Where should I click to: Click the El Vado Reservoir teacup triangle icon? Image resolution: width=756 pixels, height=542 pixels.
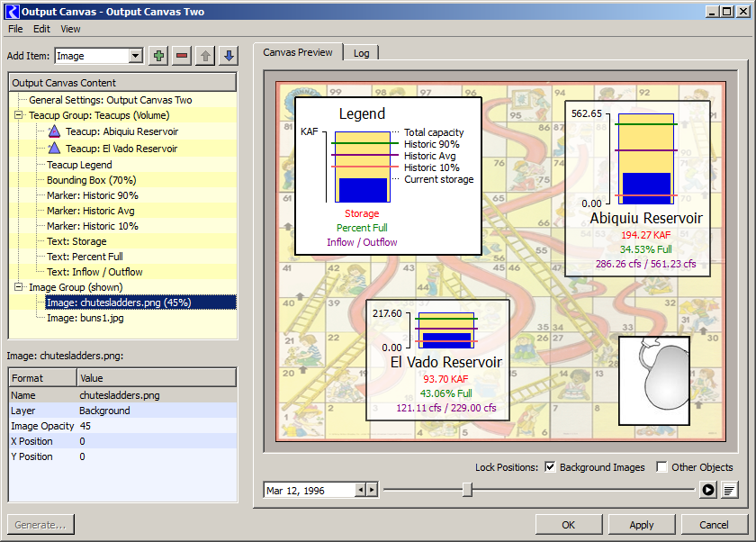(55, 148)
